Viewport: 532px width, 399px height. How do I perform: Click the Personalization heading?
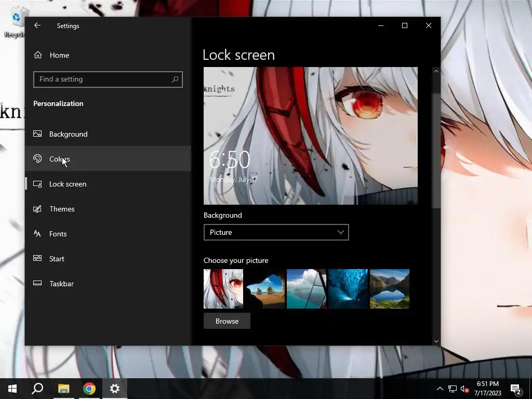tap(58, 103)
